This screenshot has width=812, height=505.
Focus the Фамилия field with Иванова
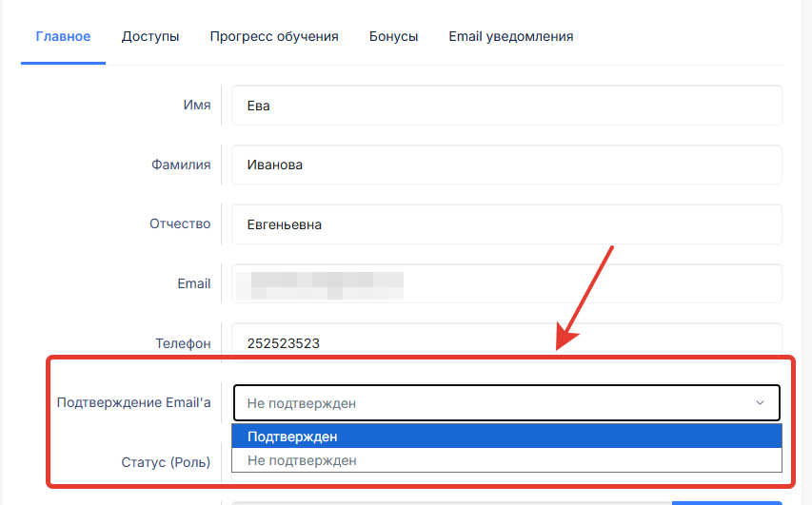(x=505, y=165)
